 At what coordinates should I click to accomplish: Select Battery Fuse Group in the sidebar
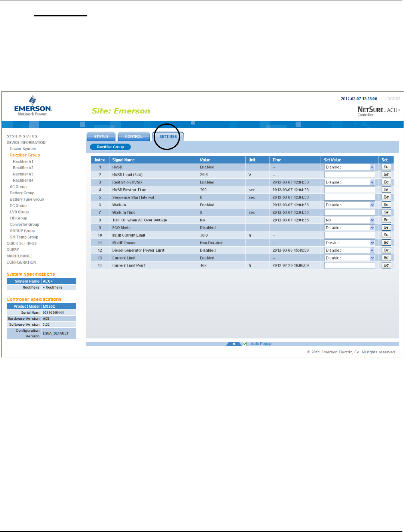(x=27, y=199)
